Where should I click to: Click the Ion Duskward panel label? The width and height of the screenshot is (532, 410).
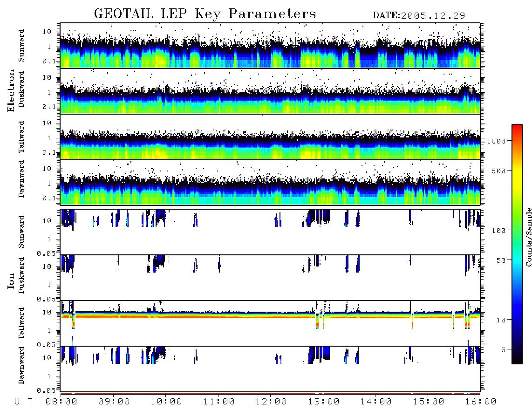(x=21, y=275)
